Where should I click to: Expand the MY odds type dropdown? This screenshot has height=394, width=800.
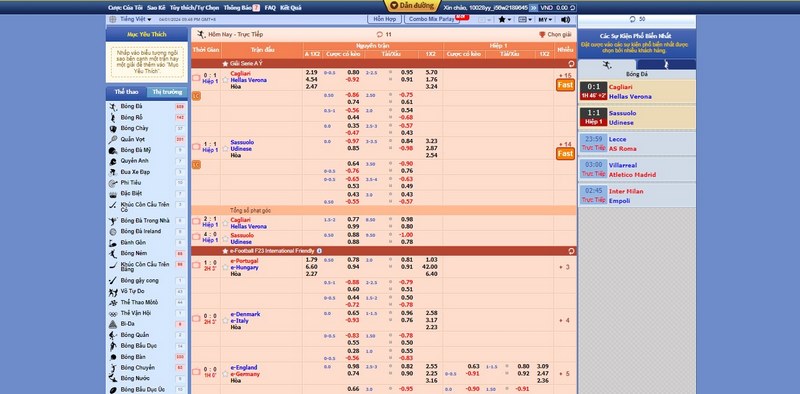pyautogui.click(x=545, y=19)
